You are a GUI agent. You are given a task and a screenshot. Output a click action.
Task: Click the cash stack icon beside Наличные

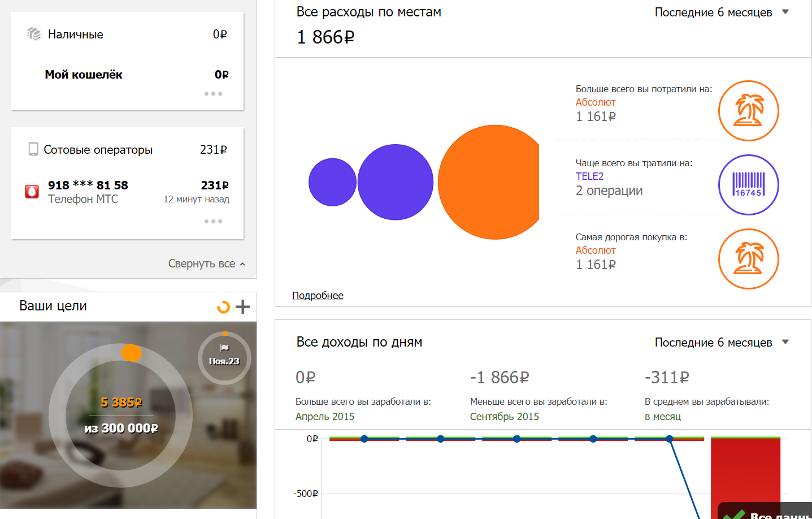click(x=34, y=34)
